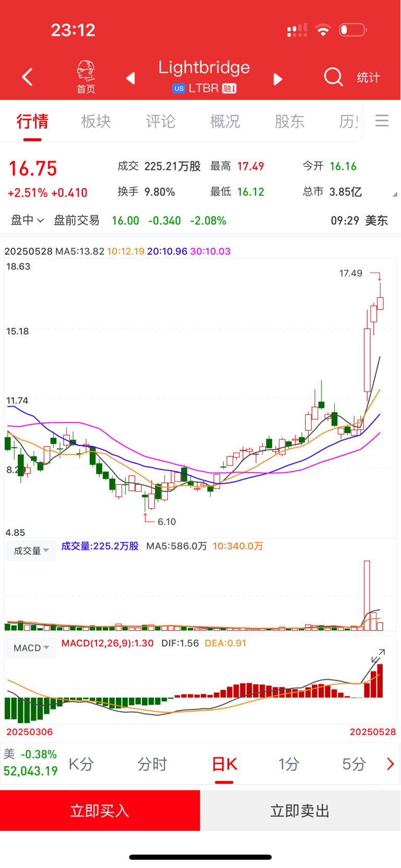Open the MACD indicator dropdown

tap(31, 647)
